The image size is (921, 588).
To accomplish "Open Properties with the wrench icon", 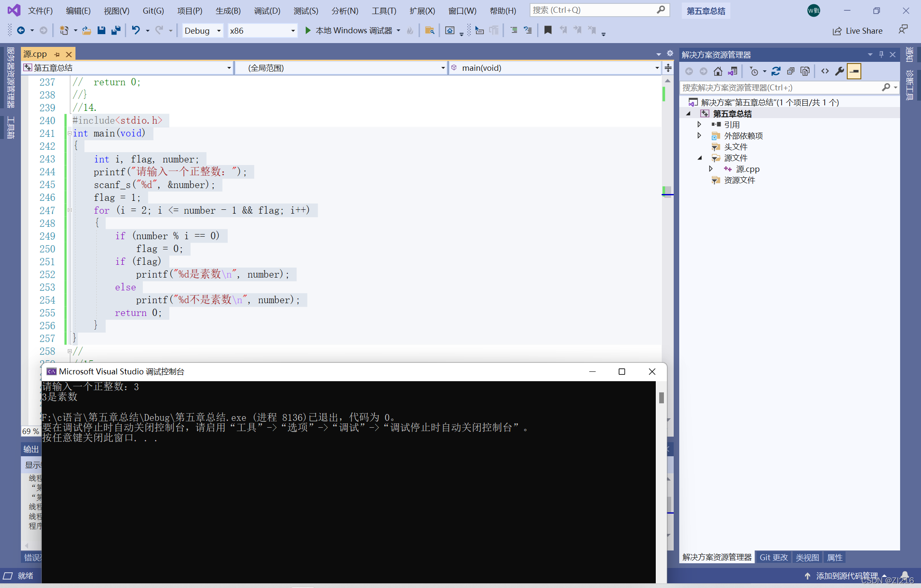I will 840,71.
